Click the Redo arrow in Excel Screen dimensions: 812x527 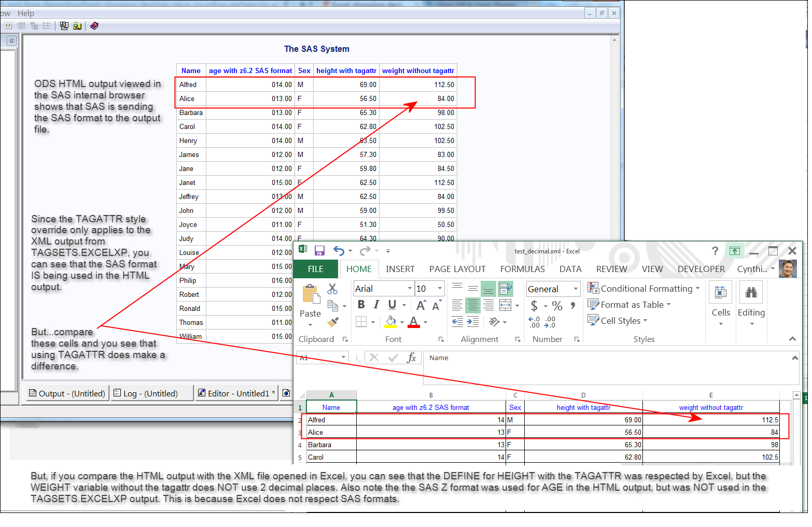(365, 251)
